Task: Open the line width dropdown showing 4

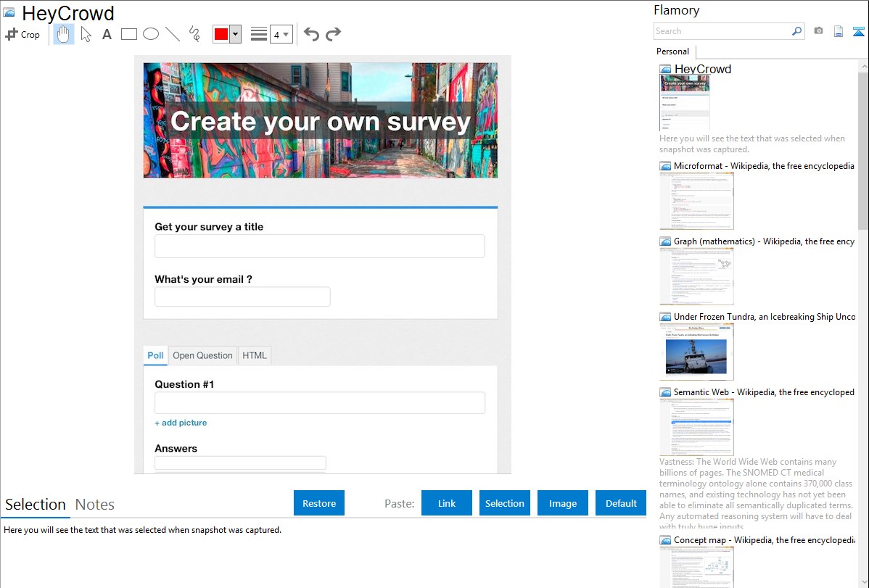Action: (281, 34)
